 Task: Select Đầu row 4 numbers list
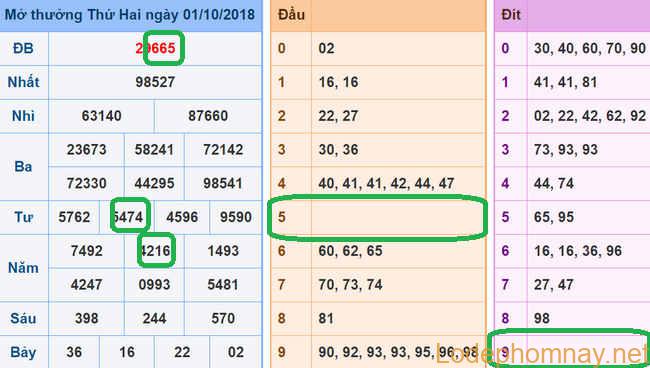[386, 183]
